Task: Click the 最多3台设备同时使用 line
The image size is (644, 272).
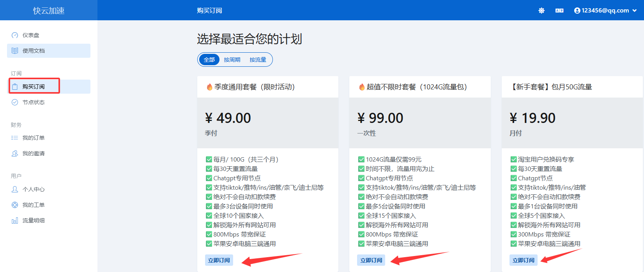Action: click(x=239, y=206)
